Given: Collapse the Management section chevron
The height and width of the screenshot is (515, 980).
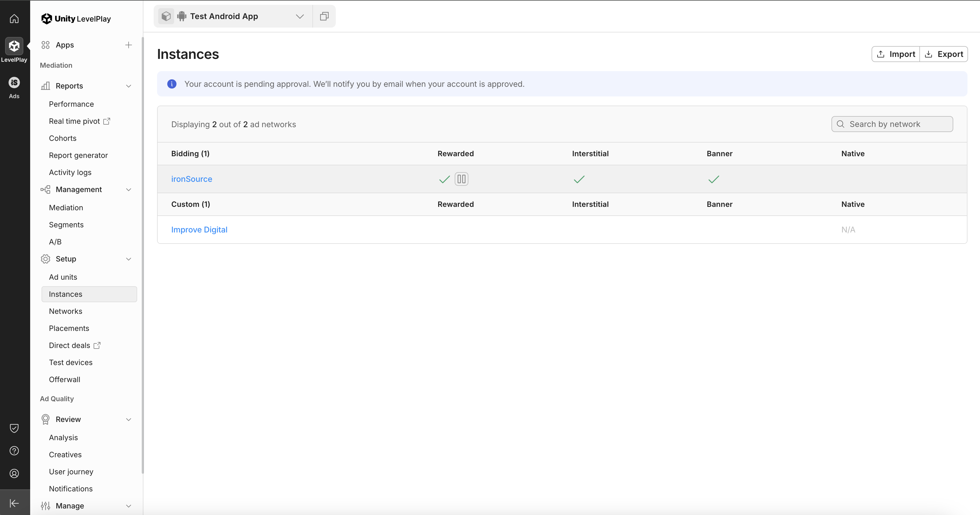Looking at the screenshot, I should tap(129, 189).
